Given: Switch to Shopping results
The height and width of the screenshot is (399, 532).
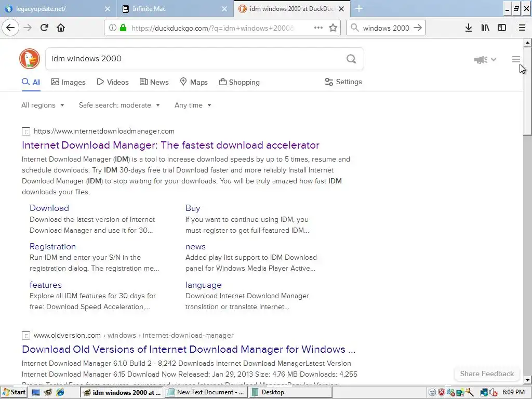Looking at the screenshot, I should [x=239, y=82].
